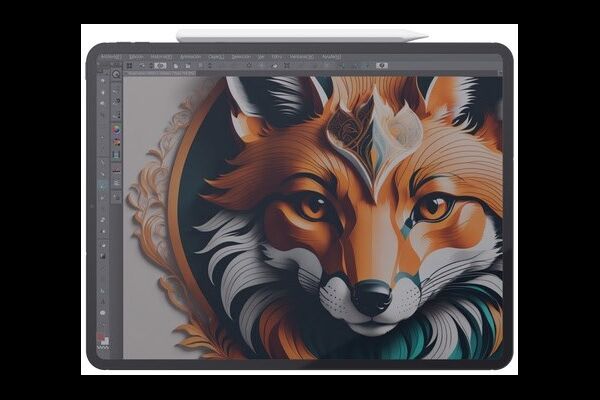This screenshot has width=600, height=400.
Task: Select the magnifier zoom tool
Action: (116, 74)
